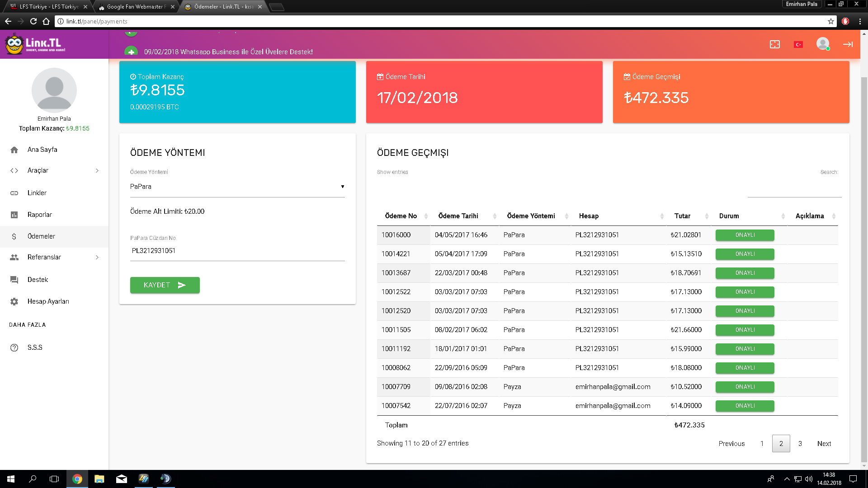
Task: Expand the Referanslar sidebar submenu
Action: click(54, 257)
